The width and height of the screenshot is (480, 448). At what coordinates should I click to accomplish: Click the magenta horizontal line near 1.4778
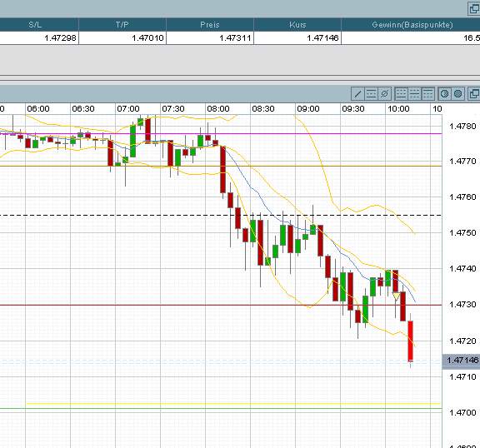click(x=220, y=133)
